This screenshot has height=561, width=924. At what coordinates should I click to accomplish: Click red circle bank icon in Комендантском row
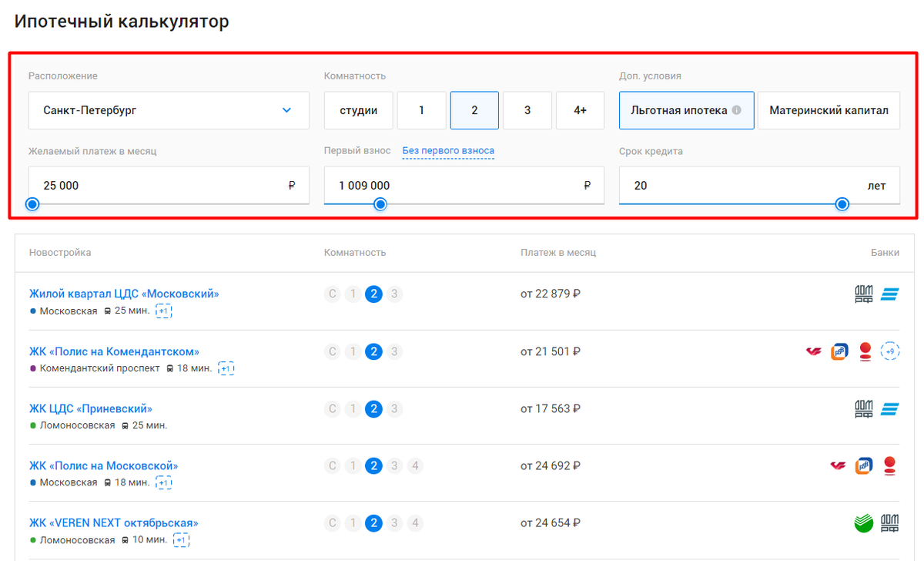pyautogui.click(x=865, y=351)
